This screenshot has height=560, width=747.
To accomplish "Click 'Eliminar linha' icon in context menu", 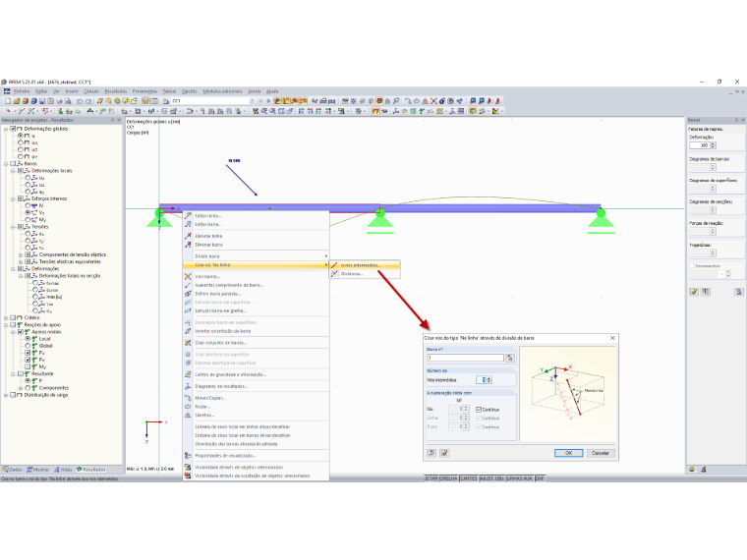I will click(x=188, y=236).
